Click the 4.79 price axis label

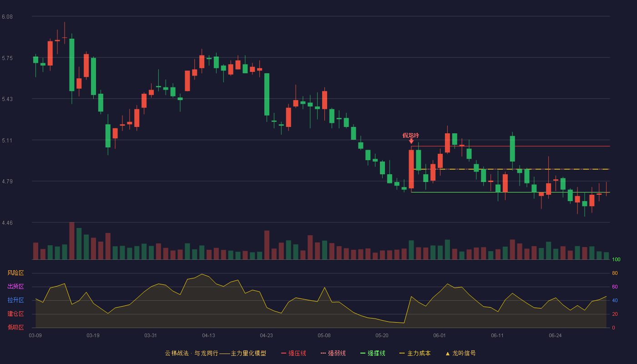[7, 182]
